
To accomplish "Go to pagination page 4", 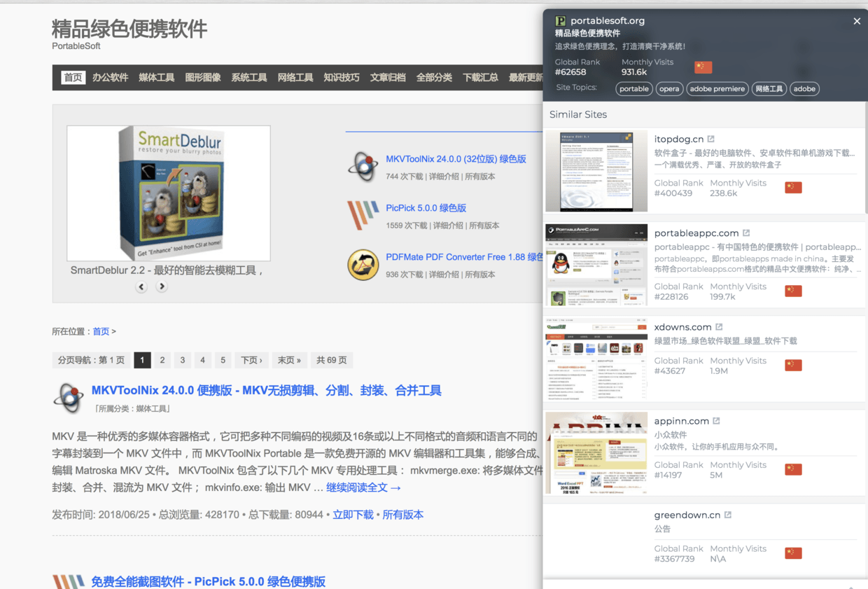I will point(203,360).
